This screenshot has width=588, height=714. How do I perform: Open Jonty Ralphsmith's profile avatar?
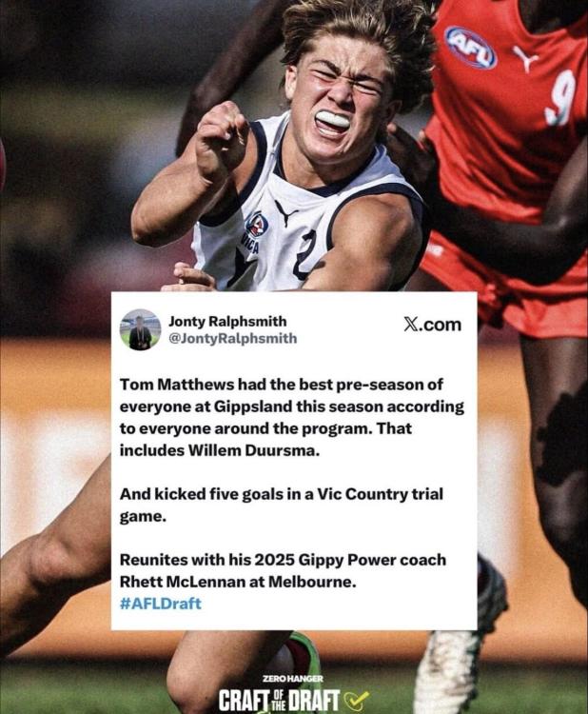[x=140, y=329]
